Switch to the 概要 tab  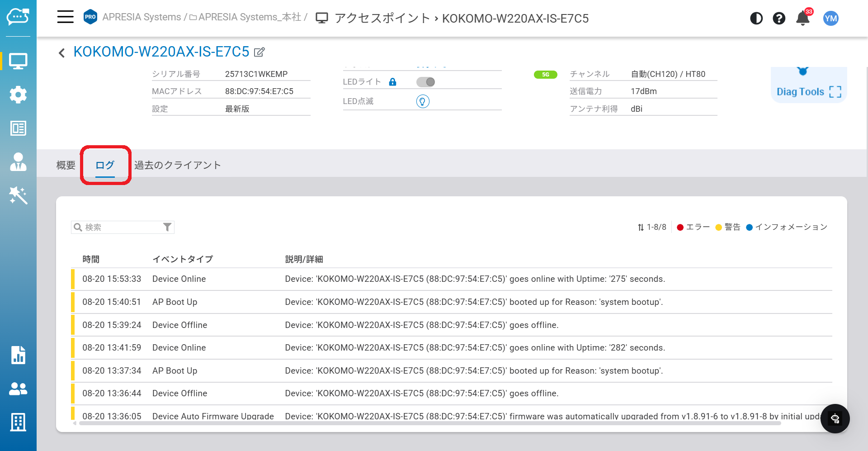66,165
